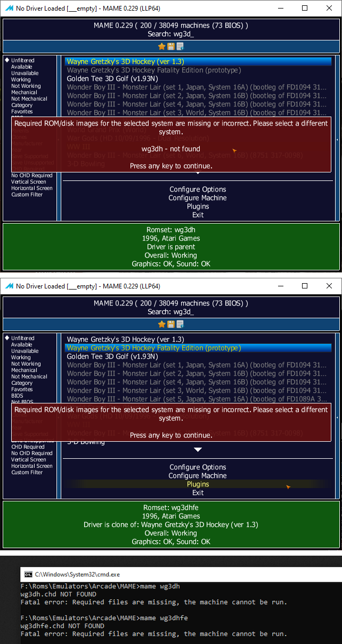Click the 'Search: wg3d_' field, lower MAME window
This screenshot has width=342, height=644.
point(171,311)
